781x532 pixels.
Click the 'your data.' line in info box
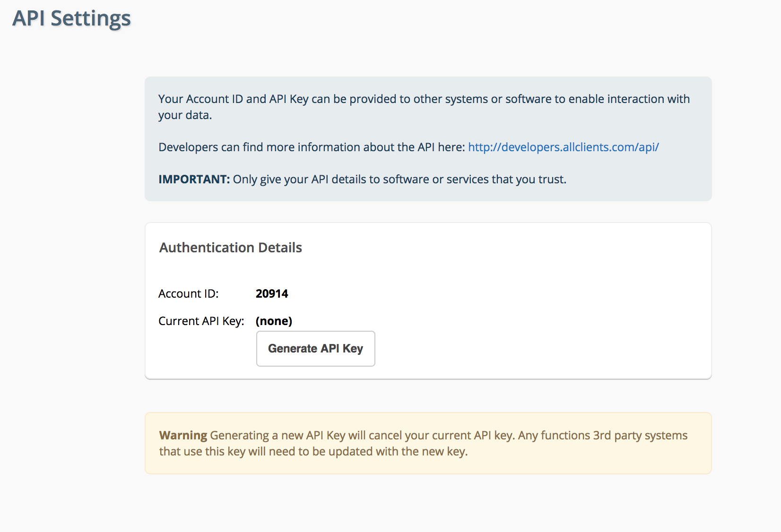coord(185,115)
